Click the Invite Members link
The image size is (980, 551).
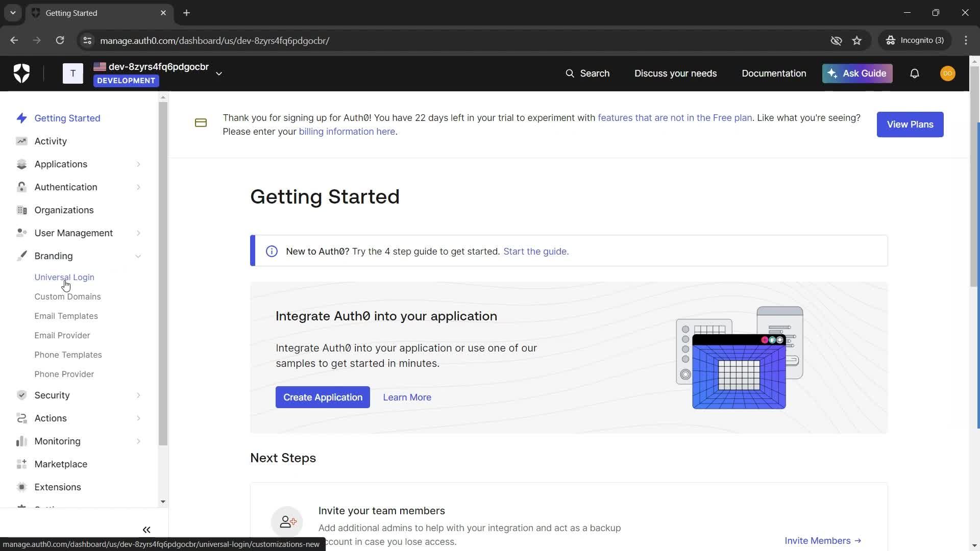pyautogui.click(x=823, y=541)
